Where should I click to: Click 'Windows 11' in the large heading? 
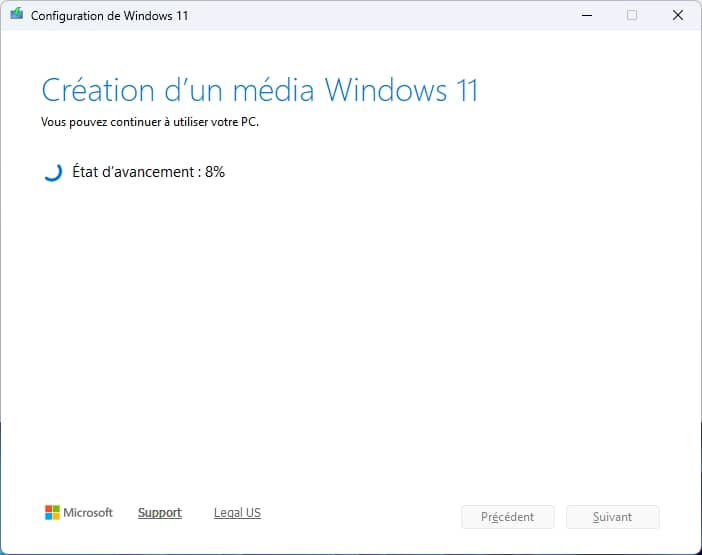coord(401,90)
